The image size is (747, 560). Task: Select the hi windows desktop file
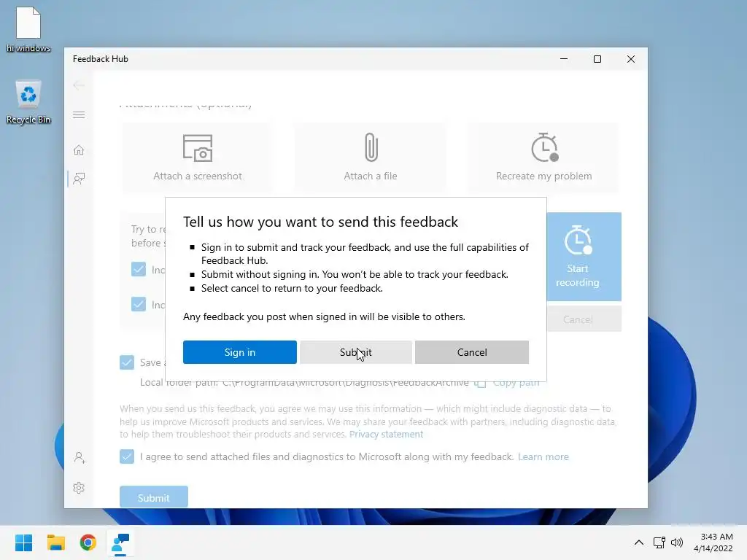(28, 29)
